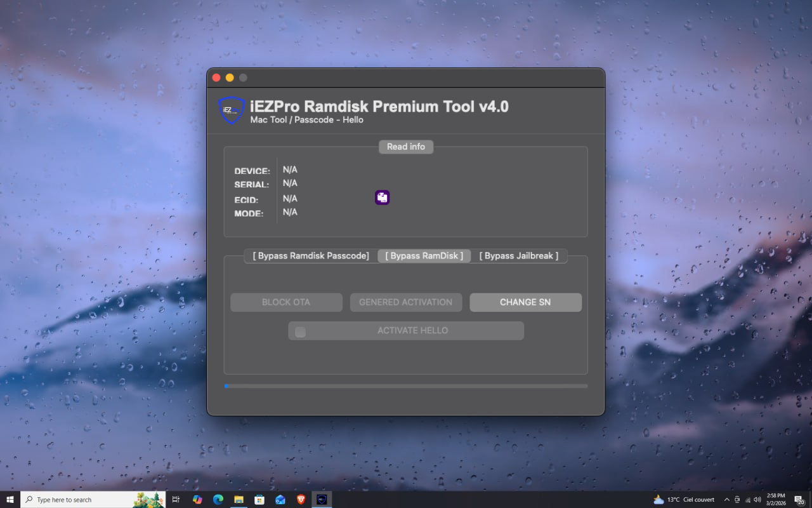812x508 pixels.
Task: Click the Read info button
Action: tap(405, 147)
